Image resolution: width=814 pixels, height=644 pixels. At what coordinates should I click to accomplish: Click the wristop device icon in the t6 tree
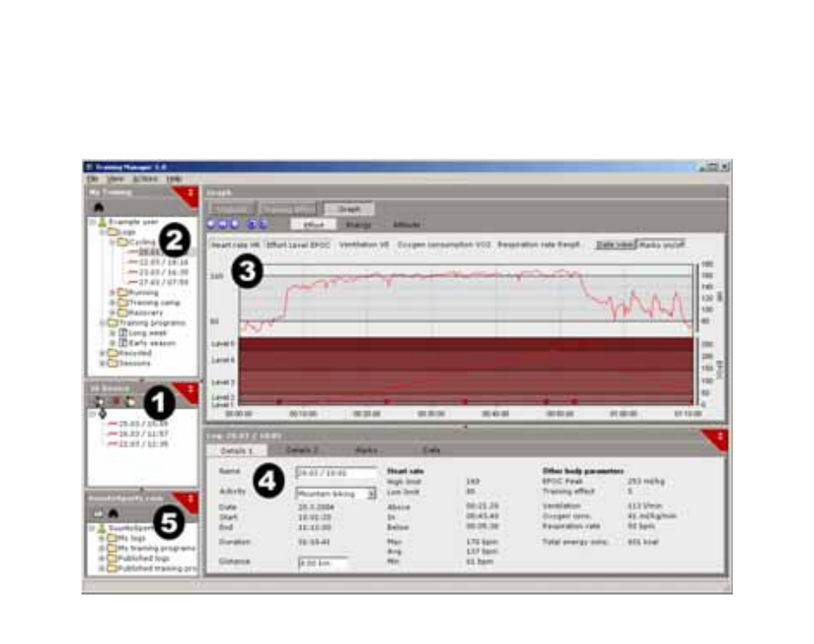click(102, 413)
